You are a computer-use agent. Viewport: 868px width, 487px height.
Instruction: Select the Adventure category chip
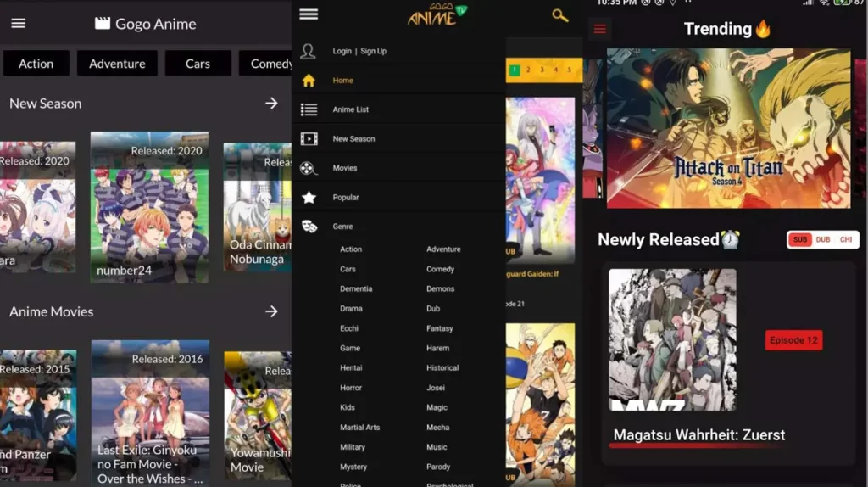click(117, 64)
